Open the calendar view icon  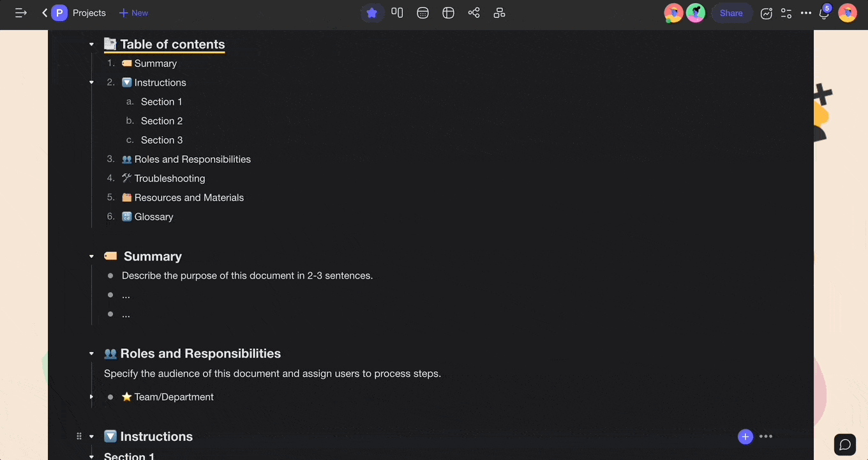click(x=423, y=13)
